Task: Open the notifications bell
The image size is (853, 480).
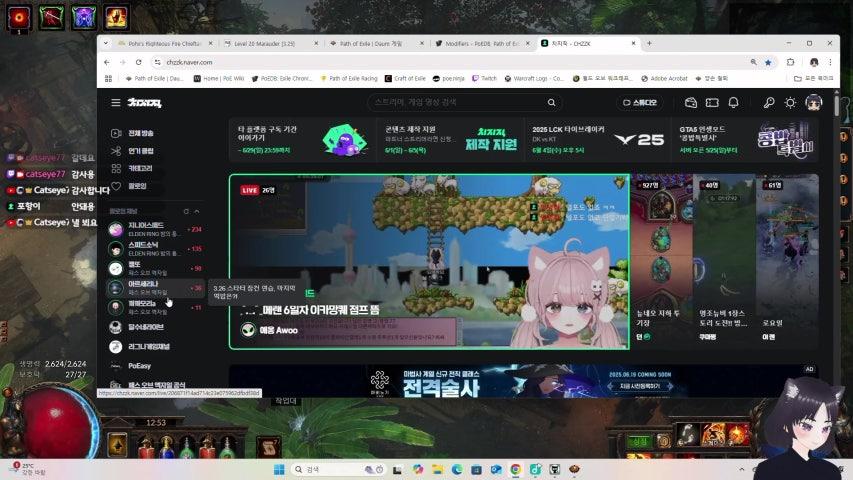Action: 733,102
